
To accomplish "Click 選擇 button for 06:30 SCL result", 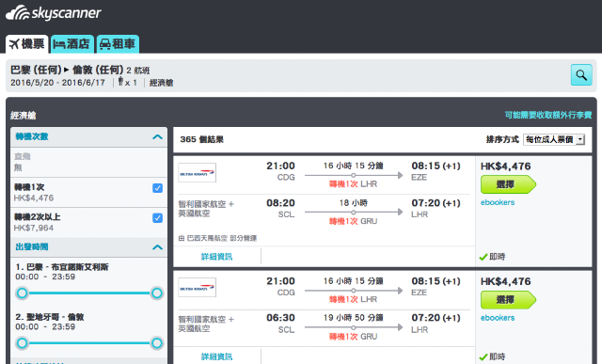I will pos(508,300).
